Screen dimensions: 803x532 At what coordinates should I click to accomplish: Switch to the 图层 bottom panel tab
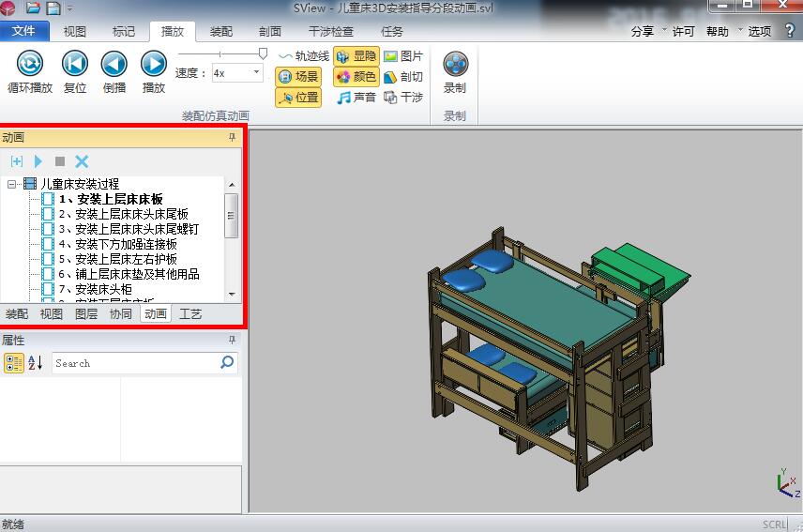coord(86,314)
